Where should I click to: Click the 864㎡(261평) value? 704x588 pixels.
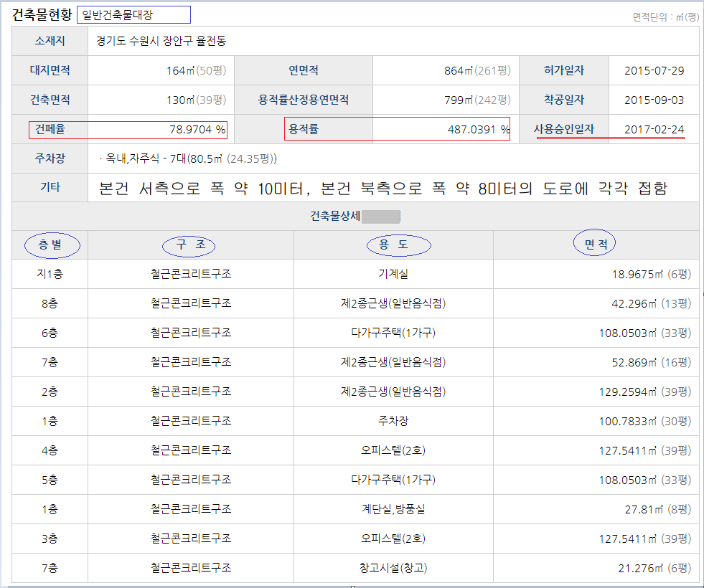point(478,70)
